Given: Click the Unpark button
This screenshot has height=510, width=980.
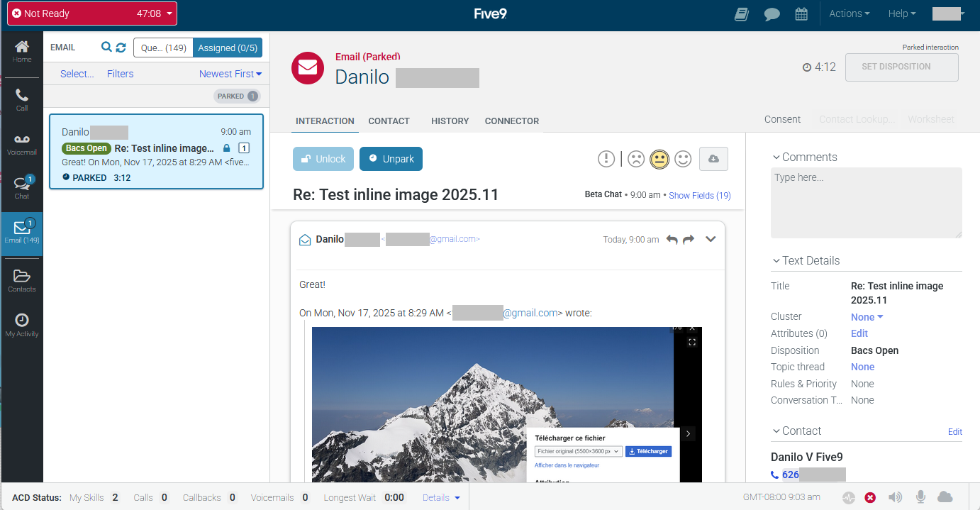Looking at the screenshot, I should [x=391, y=159].
